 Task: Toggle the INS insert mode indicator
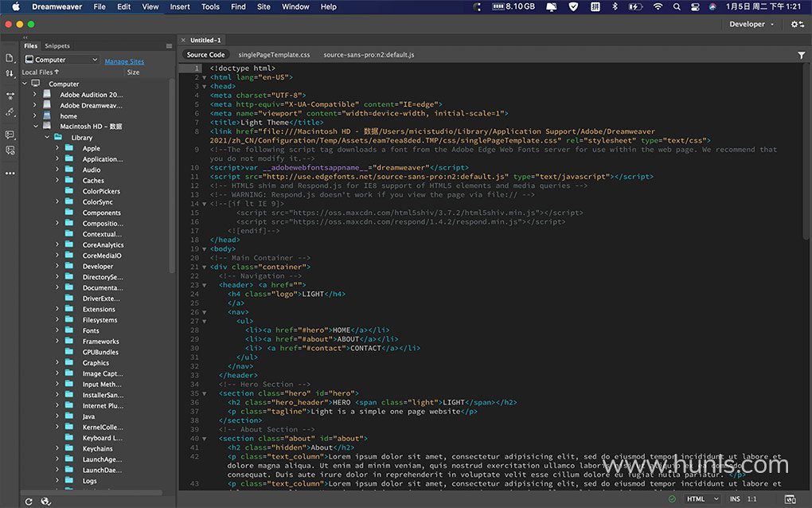734,499
